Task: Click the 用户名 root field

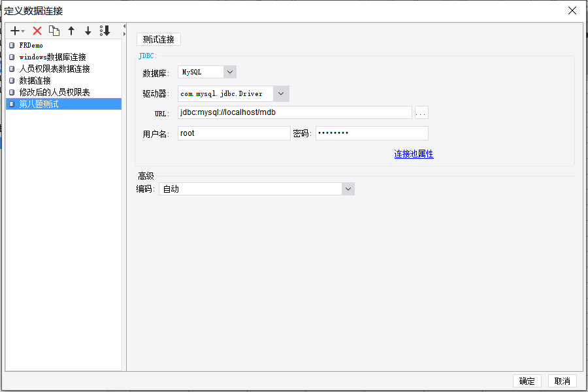Action: point(234,133)
